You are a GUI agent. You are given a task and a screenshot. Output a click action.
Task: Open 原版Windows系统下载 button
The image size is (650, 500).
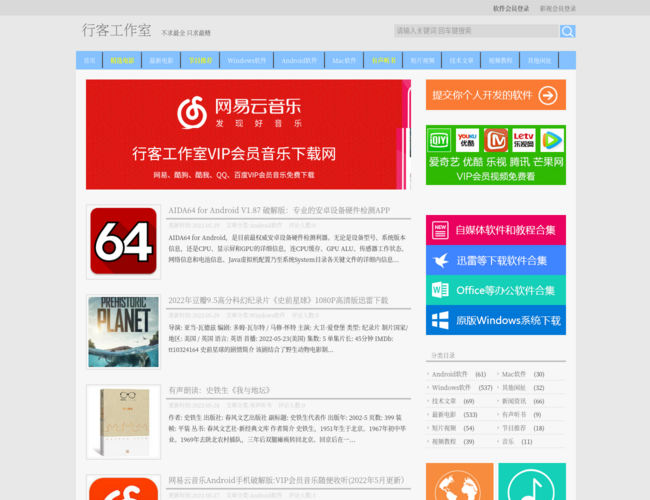point(496,320)
